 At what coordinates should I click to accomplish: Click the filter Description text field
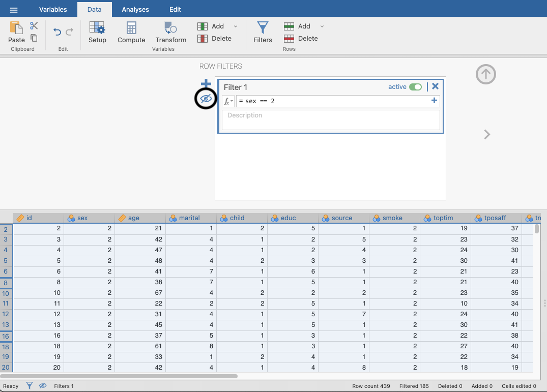pyautogui.click(x=331, y=120)
